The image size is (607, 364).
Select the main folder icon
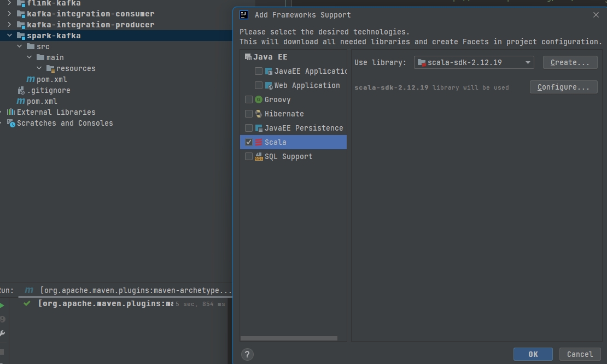[40, 57]
